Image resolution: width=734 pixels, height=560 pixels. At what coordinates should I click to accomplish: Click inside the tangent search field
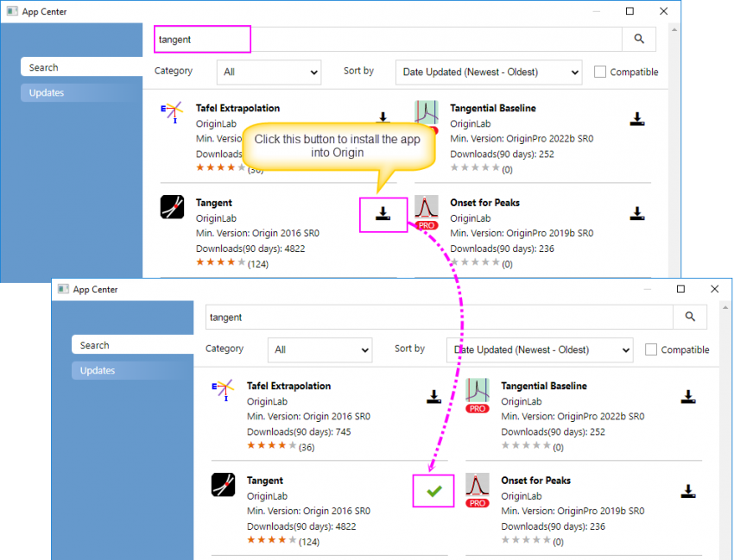(x=201, y=39)
